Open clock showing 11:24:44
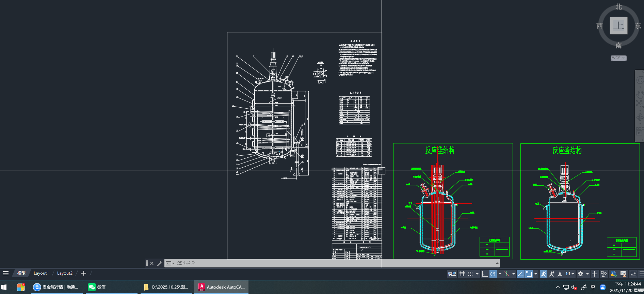644x294 pixels. coord(626,287)
